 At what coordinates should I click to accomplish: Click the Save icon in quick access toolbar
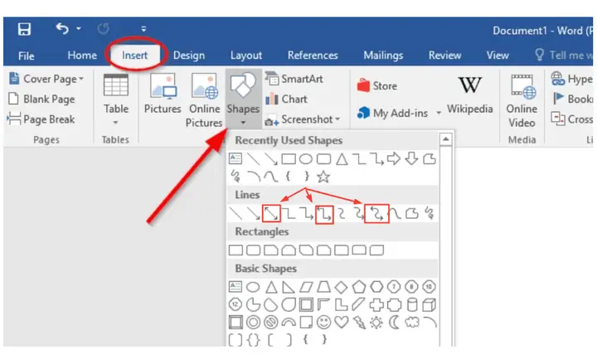point(24,29)
